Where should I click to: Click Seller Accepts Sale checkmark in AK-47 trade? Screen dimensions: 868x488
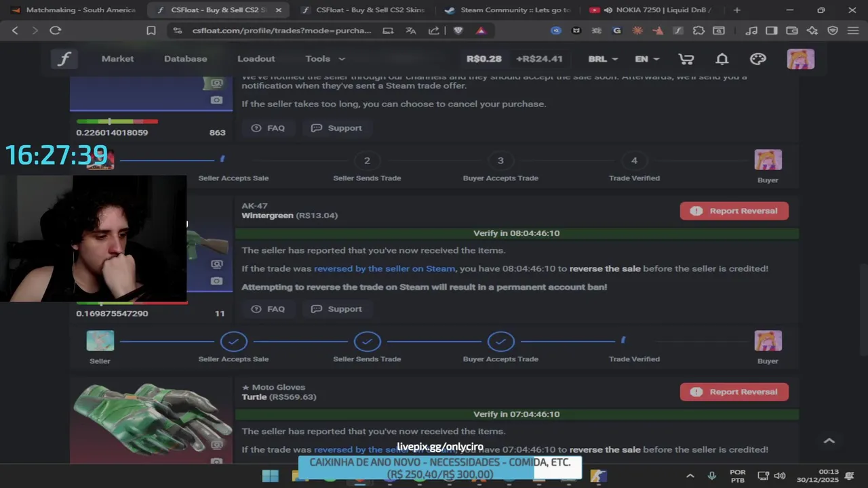click(x=233, y=342)
